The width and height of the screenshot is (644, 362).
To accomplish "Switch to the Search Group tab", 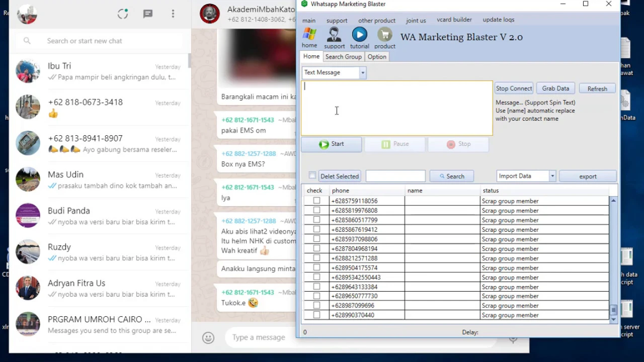I will [x=343, y=57].
